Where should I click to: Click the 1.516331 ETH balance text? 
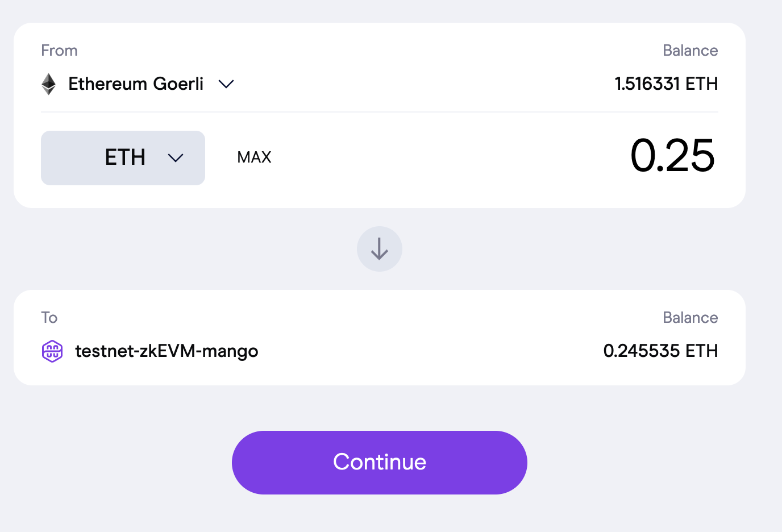click(x=666, y=84)
